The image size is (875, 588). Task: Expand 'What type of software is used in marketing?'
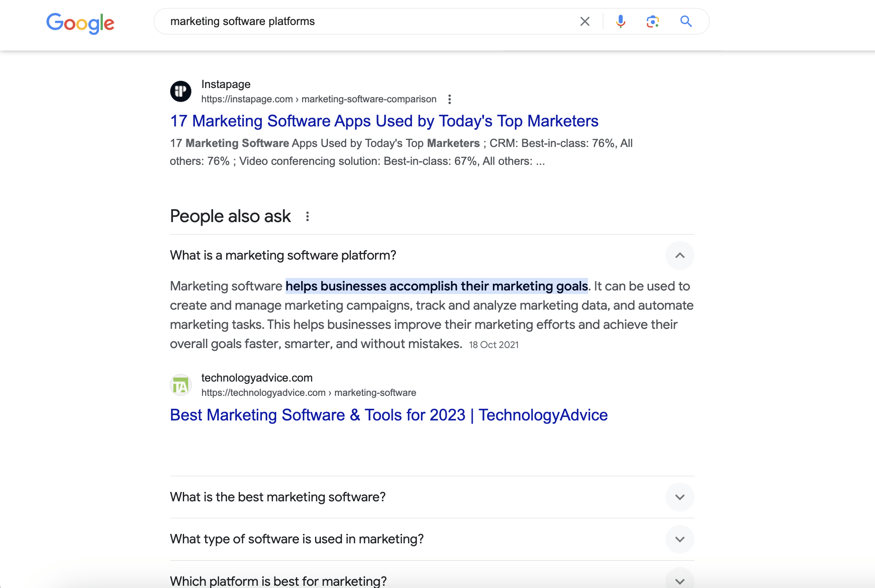(x=680, y=539)
